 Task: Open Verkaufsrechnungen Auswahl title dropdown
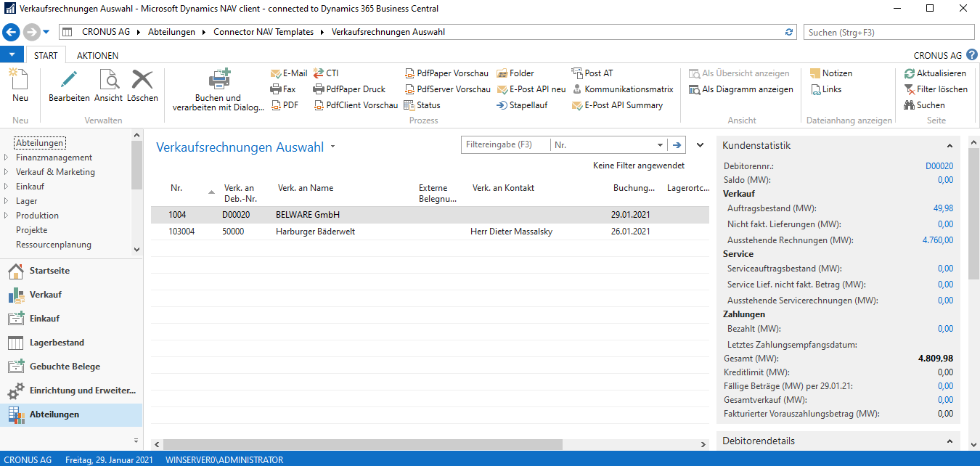pyautogui.click(x=333, y=147)
